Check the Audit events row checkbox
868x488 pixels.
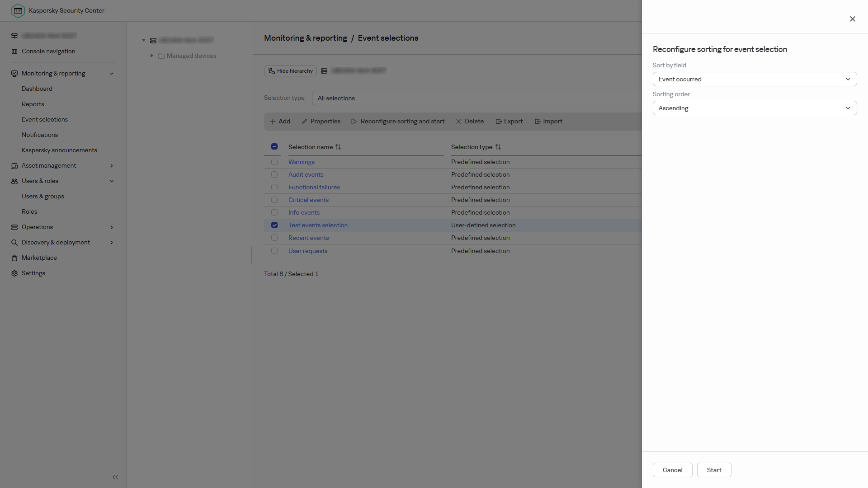click(x=274, y=174)
